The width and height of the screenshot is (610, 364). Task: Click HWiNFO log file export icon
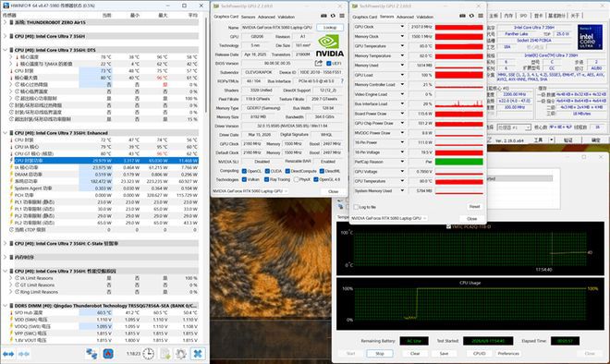coord(165,354)
